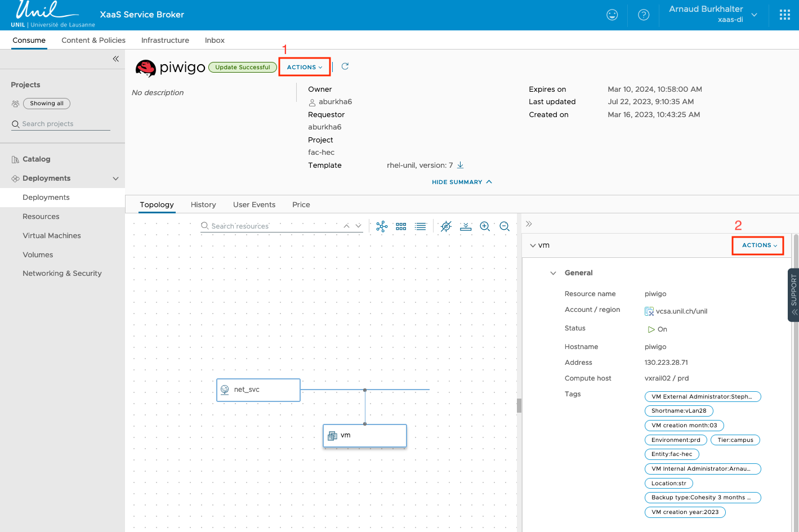Switch to topology graph view icon

[382, 226]
